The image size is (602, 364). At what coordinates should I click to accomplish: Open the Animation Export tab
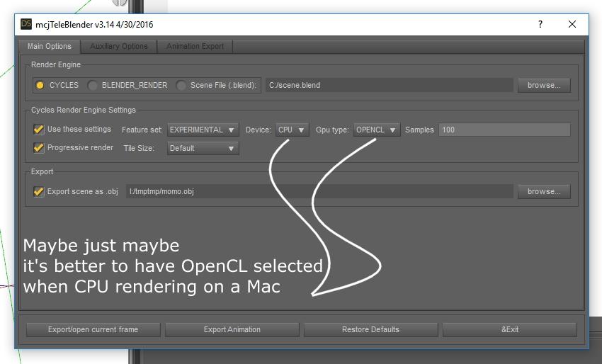tap(195, 47)
